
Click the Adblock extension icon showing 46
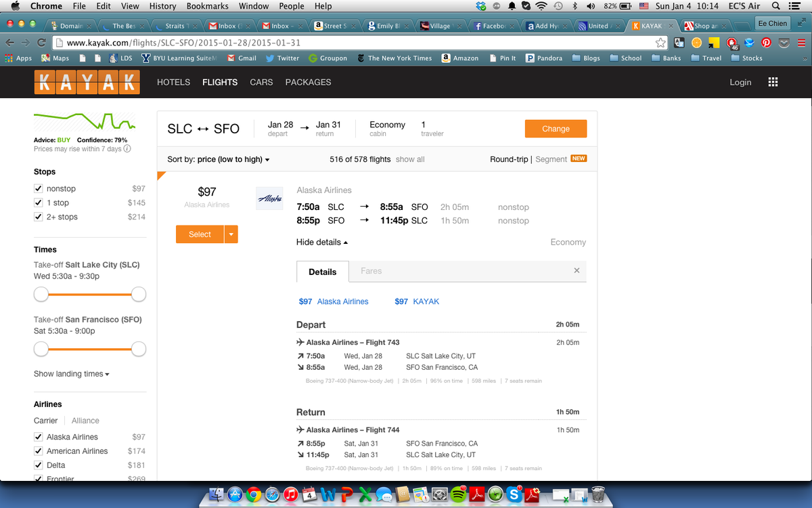[x=732, y=43]
